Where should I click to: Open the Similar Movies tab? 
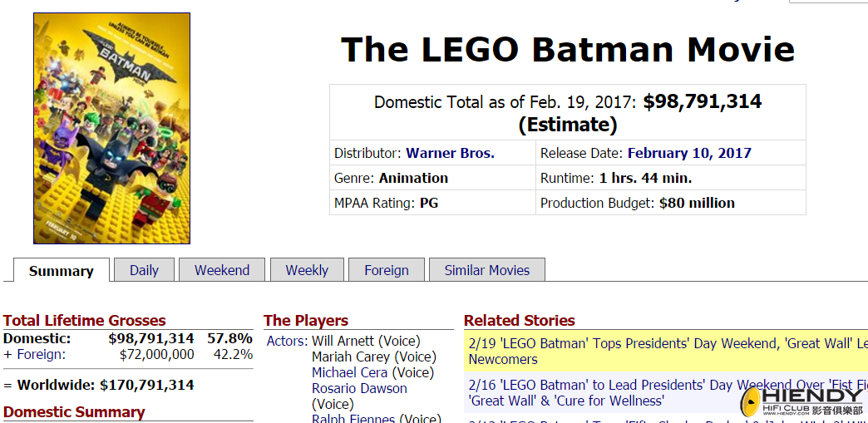(486, 270)
